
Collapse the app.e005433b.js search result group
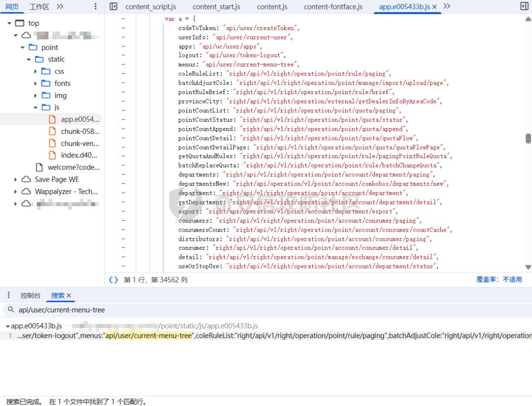click(7, 326)
